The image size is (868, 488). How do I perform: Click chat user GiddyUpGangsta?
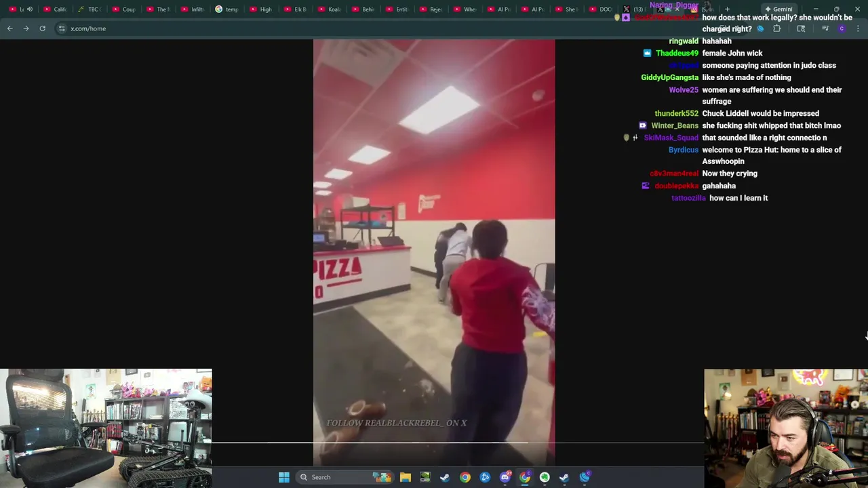669,77
